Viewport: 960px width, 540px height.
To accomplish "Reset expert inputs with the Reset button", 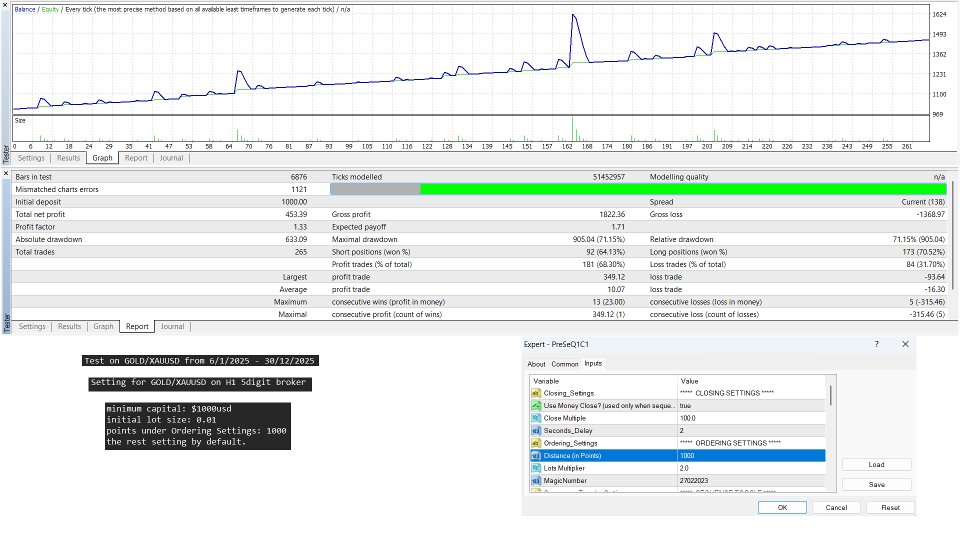I will click(x=890, y=507).
